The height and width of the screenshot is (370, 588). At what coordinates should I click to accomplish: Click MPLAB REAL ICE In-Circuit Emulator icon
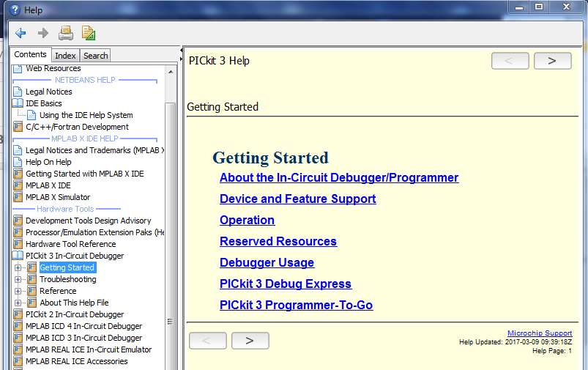click(x=18, y=349)
